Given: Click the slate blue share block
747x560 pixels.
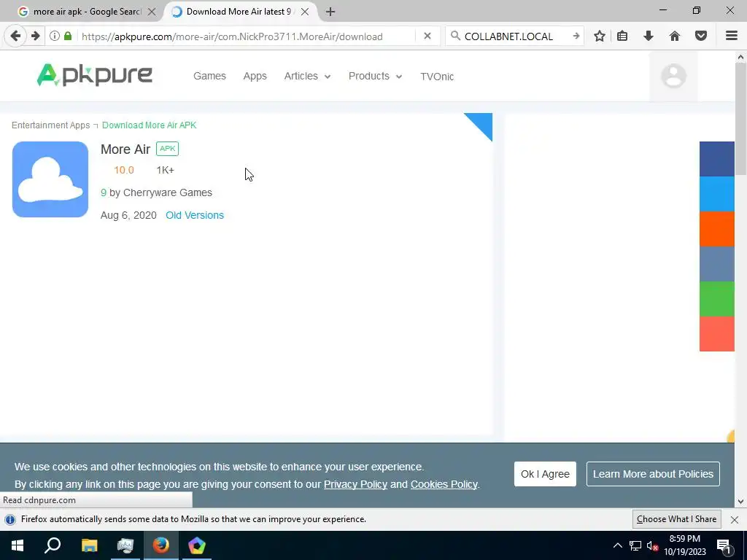Looking at the screenshot, I should point(717,264).
